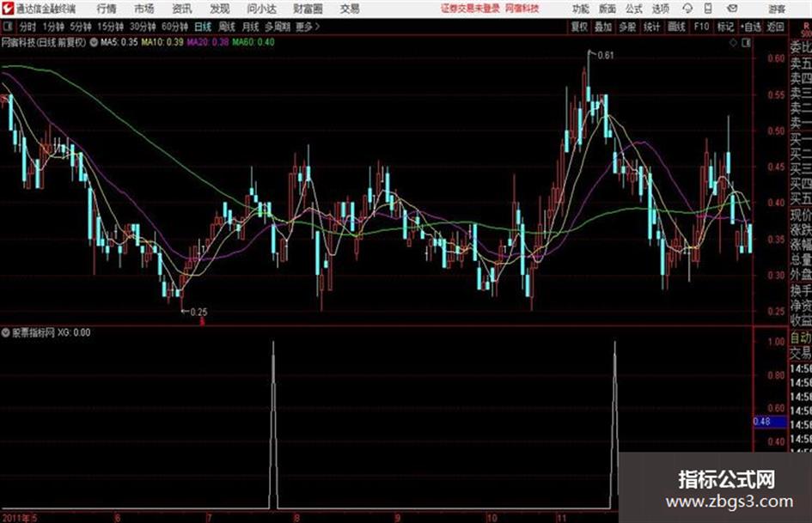Click the 叠加 overlay button
The image size is (812, 523).
click(x=603, y=27)
